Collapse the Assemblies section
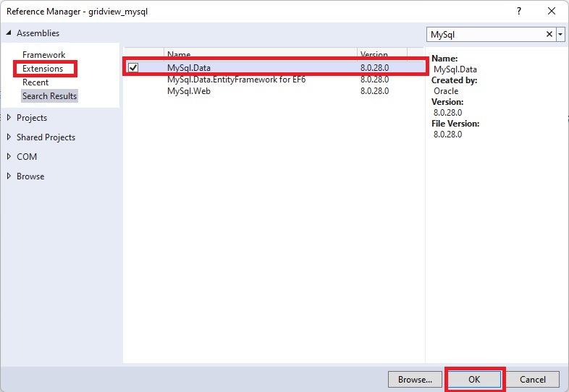Viewport: 569px width, 392px height. [x=9, y=33]
